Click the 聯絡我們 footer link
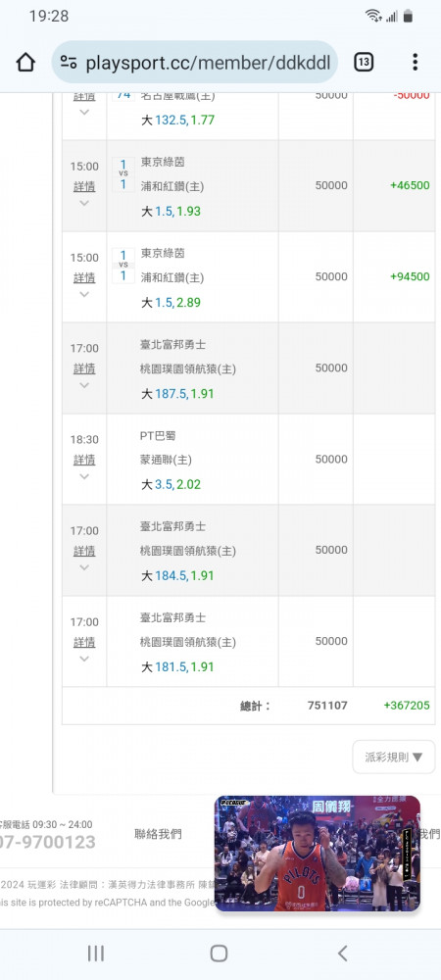The image size is (441, 980). (158, 834)
